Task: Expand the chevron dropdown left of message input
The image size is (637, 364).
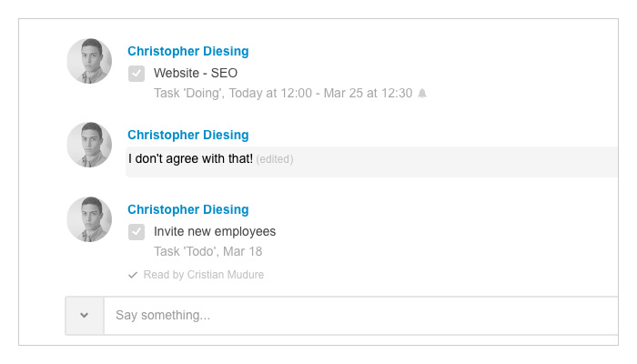Action: click(85, 315)
